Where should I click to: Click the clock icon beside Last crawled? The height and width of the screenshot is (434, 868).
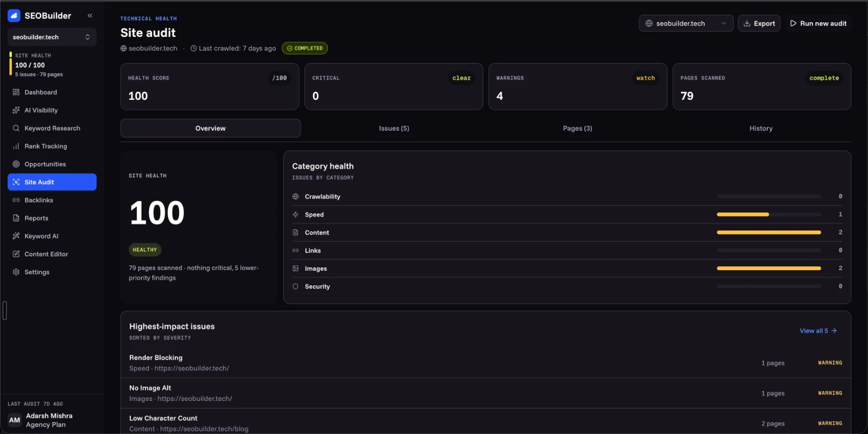click(x=194, y=48)
